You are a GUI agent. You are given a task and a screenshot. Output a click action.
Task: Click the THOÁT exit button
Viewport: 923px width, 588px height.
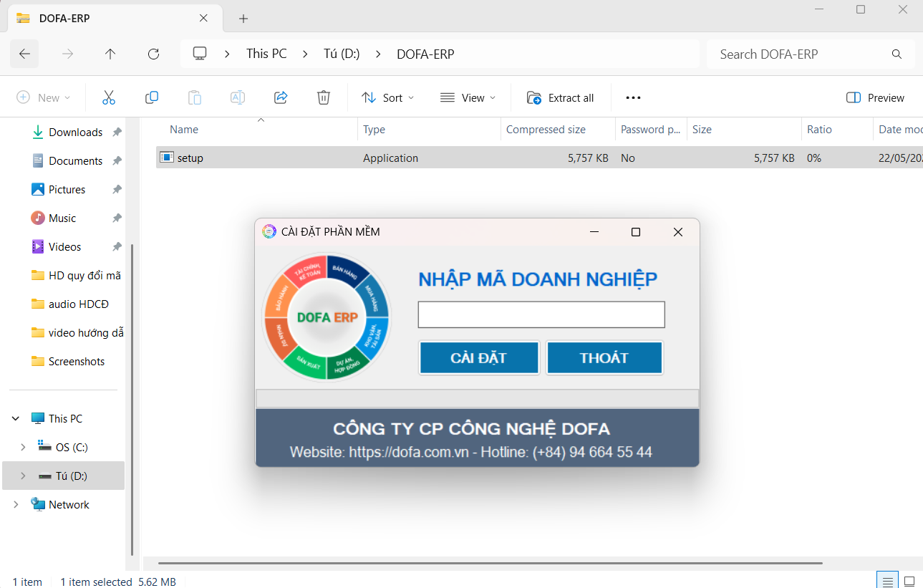pyautogui.click(x=604, y=357)
